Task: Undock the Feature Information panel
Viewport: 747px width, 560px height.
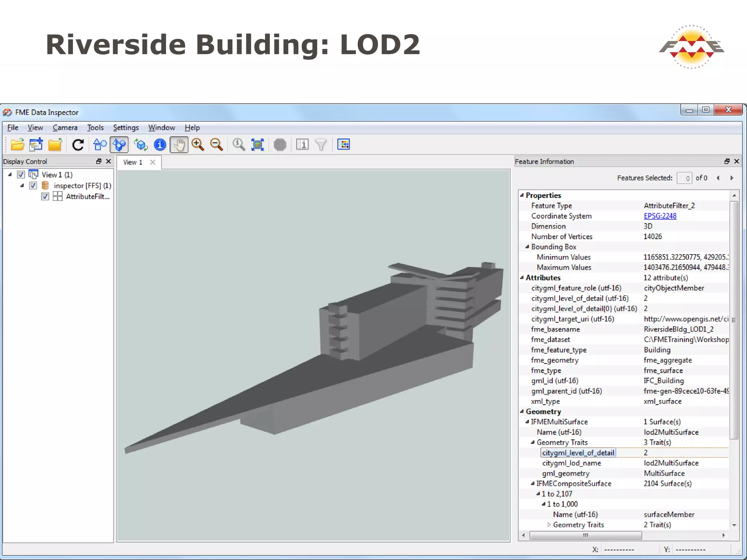Action: [727, 161]
